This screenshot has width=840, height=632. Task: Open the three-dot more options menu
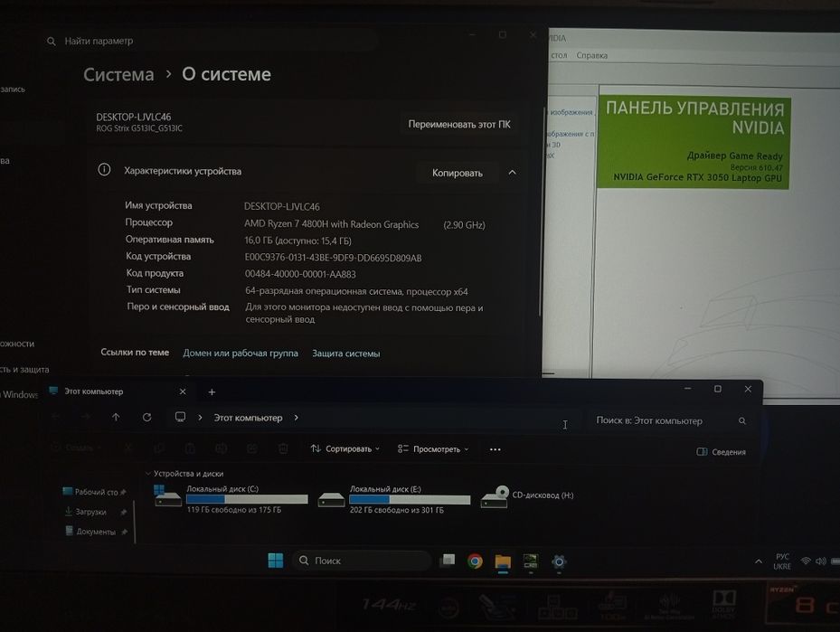point(495,449)
